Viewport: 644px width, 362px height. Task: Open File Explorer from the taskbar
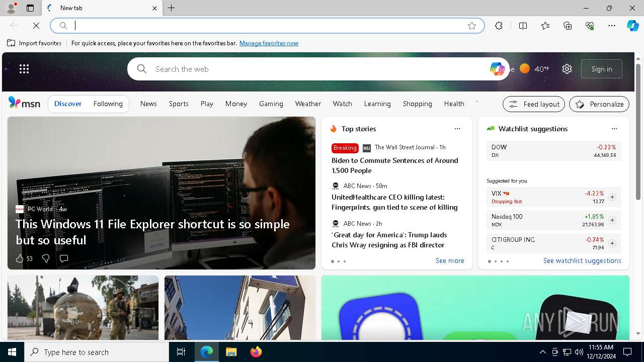pyautogui.click(x=231, y=352)
